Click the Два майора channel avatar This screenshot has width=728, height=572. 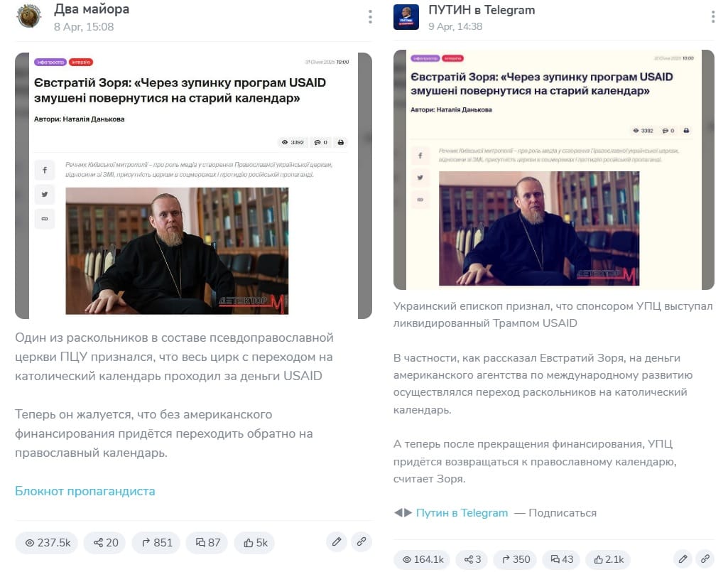pyautogui.click(x=29, y=16)
